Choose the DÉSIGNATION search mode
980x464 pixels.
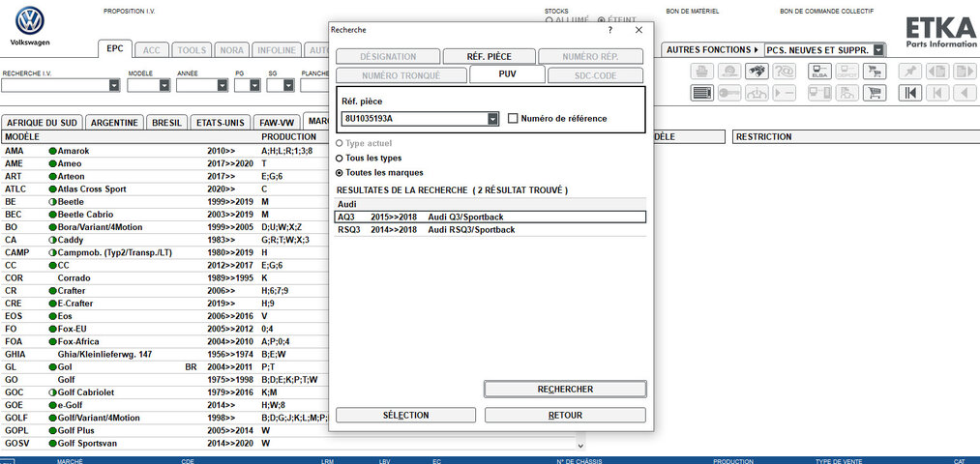click(x=388, y=56)
